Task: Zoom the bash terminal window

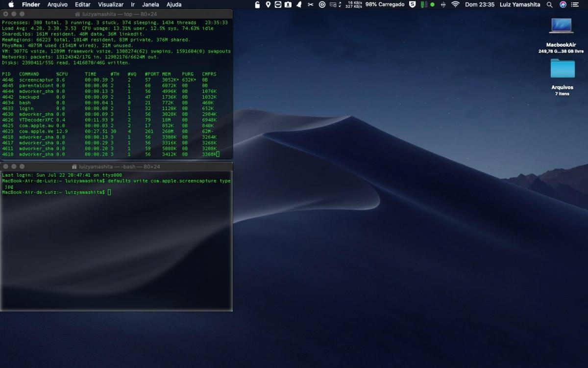Action: point(23,167)
